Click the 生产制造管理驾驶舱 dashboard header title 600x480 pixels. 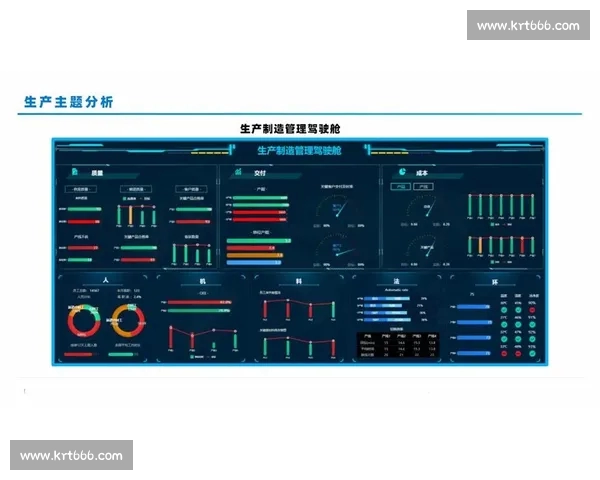(299, 150)
